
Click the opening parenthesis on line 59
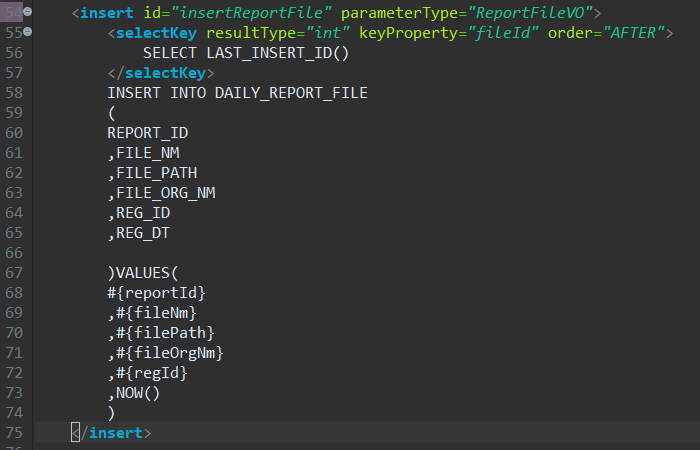[x=112, y=113]
